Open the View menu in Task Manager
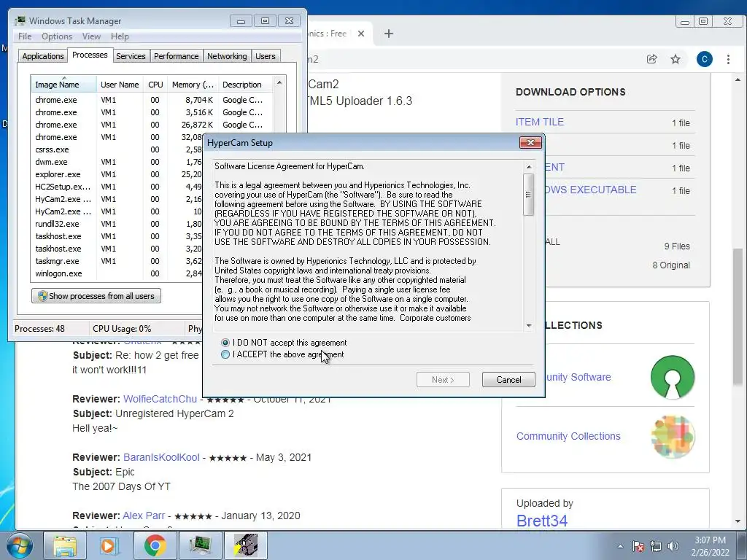The image size is (747, 560). (x=91, y=36)
